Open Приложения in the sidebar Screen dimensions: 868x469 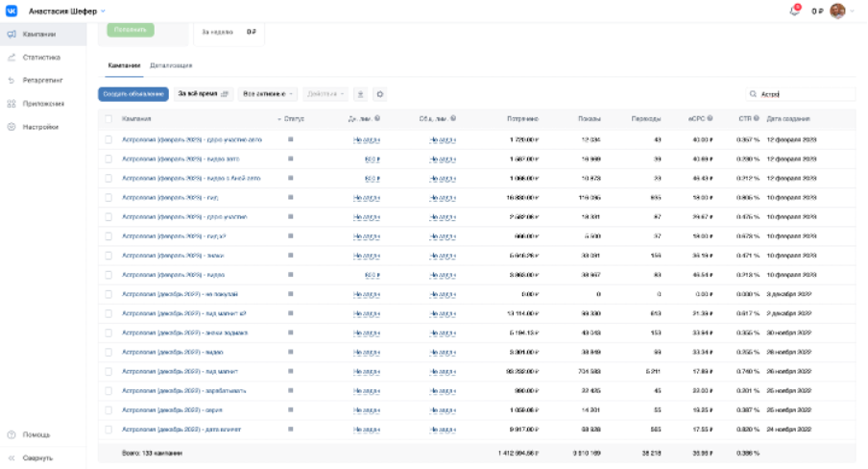(42, 104)
